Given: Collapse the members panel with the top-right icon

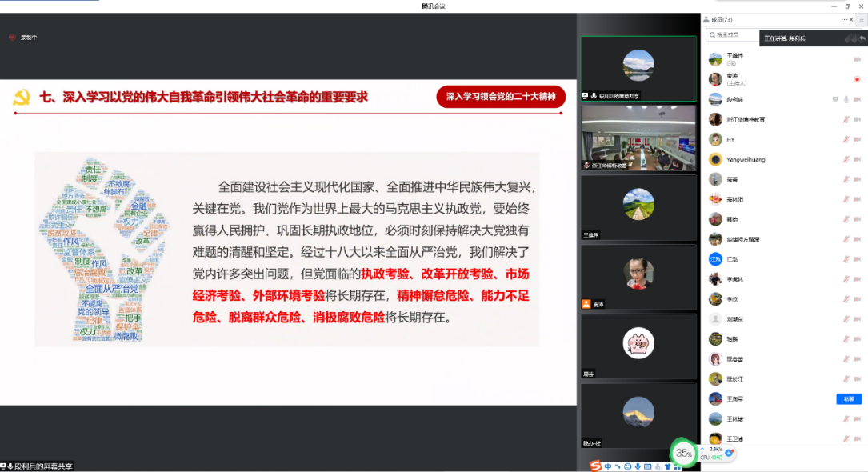Looking at the screenshot, I should [x=861, y=19].
